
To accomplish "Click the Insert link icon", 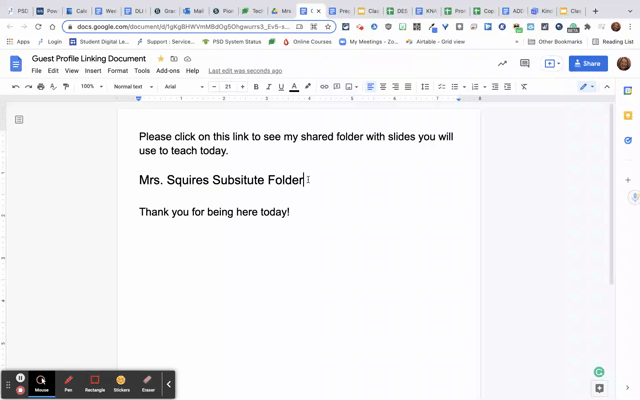I will 324,87.
